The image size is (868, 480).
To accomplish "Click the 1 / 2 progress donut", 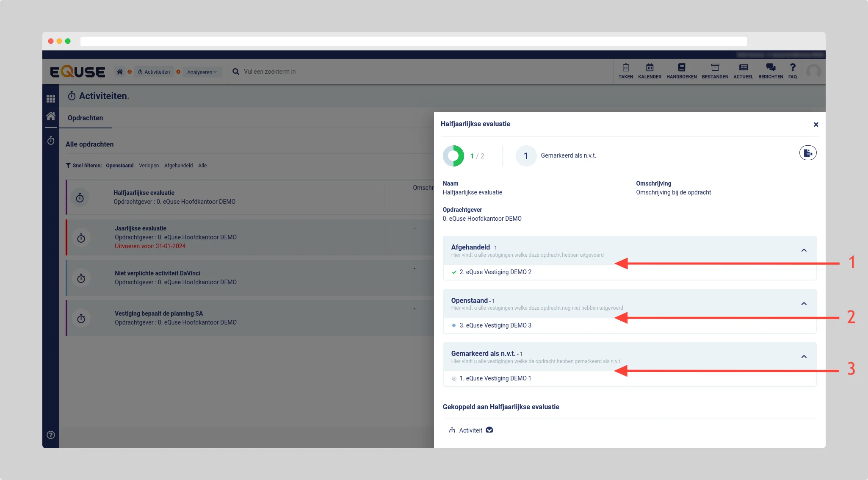I will [453, 156].
